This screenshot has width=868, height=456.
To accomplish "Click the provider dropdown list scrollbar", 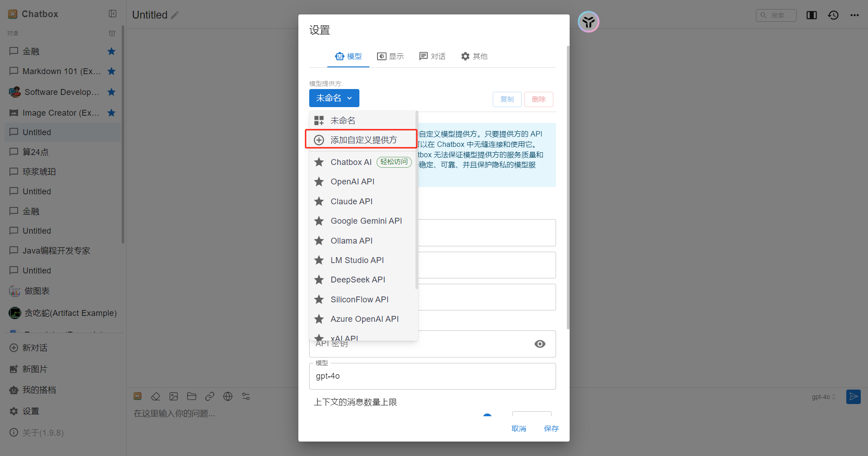I will (416, 200).
